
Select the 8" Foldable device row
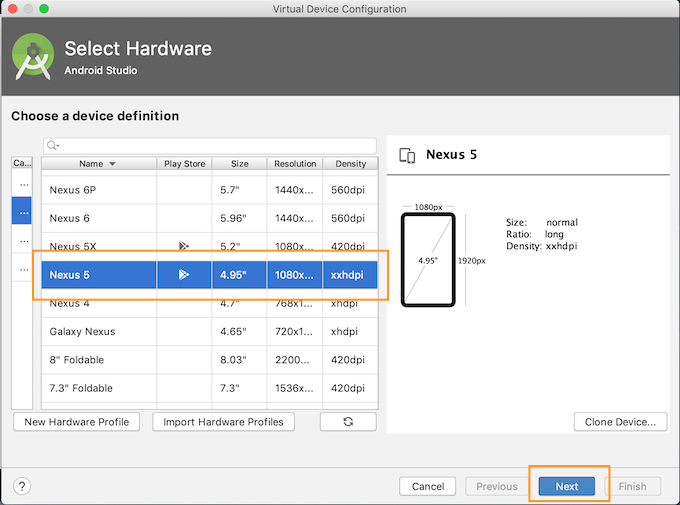click(209, 360)
